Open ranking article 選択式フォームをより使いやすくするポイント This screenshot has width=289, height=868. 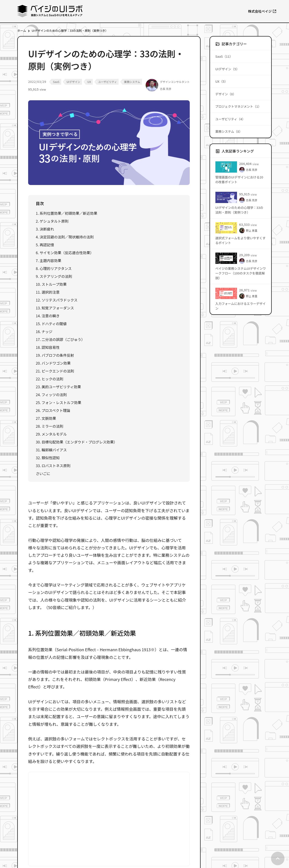pyautogui.click(x=240, y=240)
